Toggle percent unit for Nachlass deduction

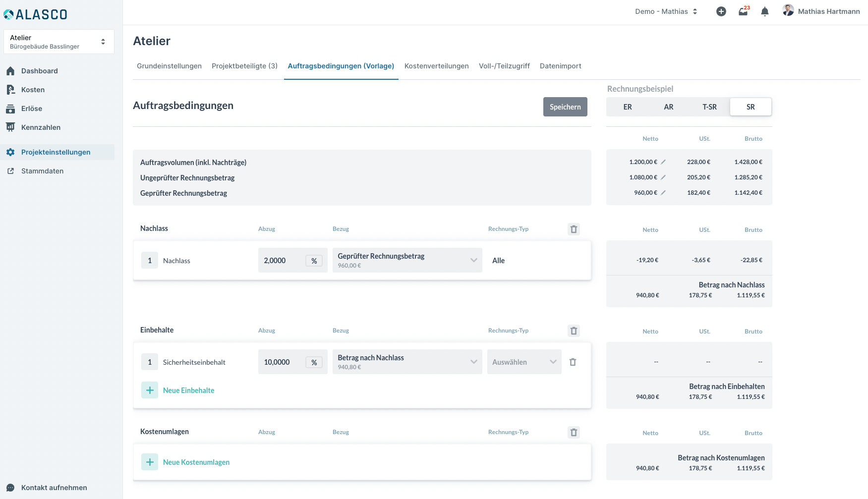314,261
